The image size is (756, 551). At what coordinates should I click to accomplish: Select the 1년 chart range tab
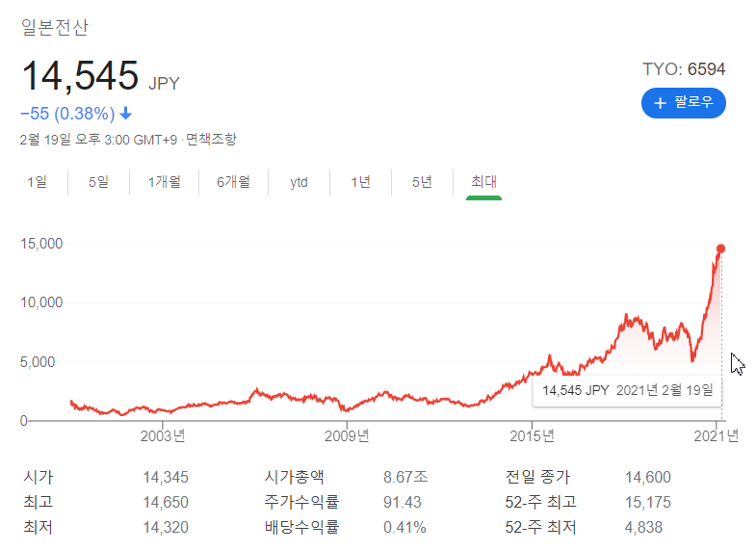360,182
